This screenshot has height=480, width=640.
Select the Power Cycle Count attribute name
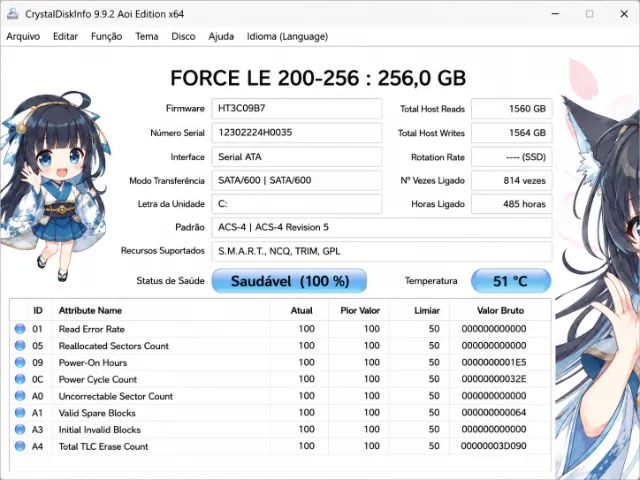[x=98, y=379]
